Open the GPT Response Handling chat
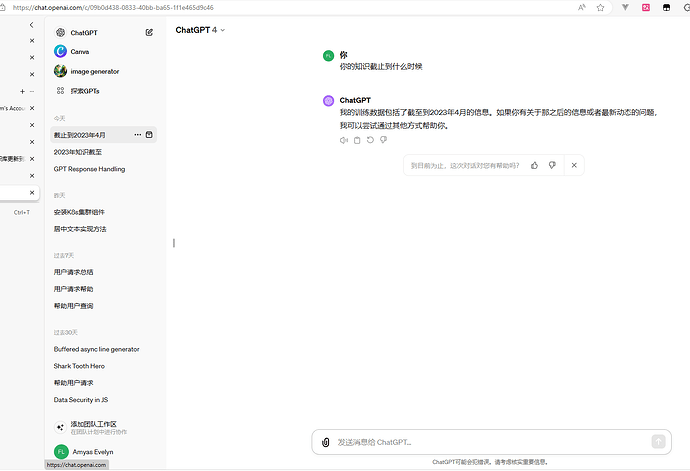Image resolution: width=690 pixels, height=471 pixels. tap(89, 169)
